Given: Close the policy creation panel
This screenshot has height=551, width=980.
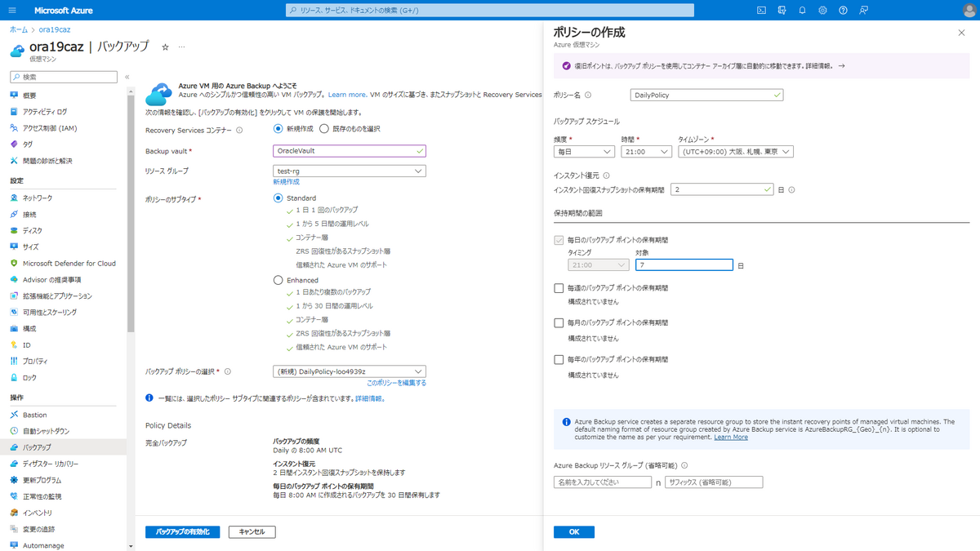Looking at the screenshot, I should click(x=961, y=33).
